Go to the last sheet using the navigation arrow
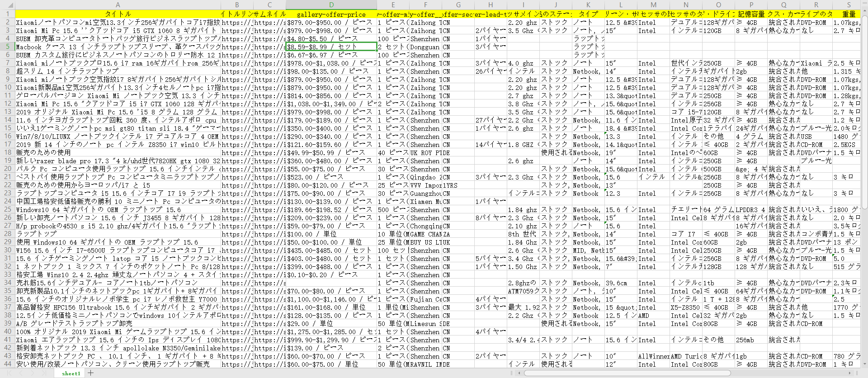 click(45, 373)
